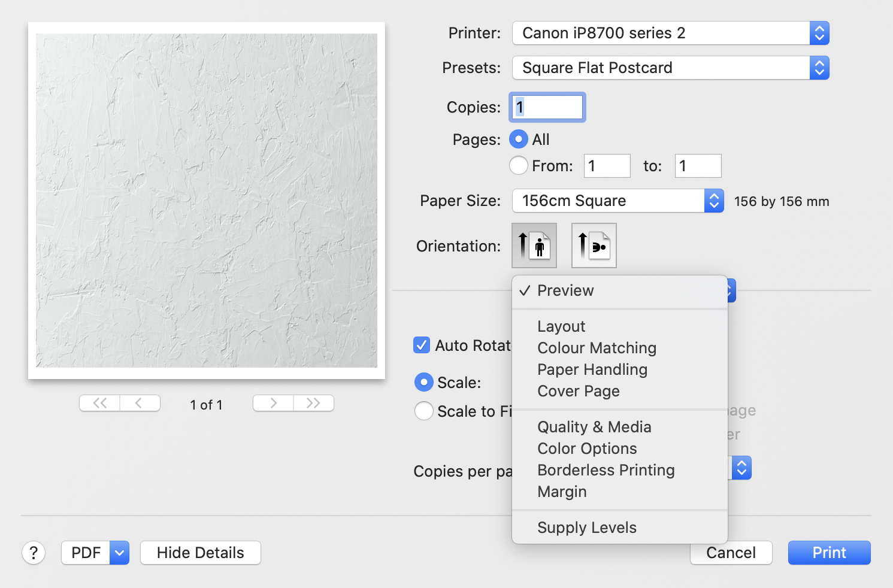
Task: Select portrait orientation icon
Action: (534, 245)
